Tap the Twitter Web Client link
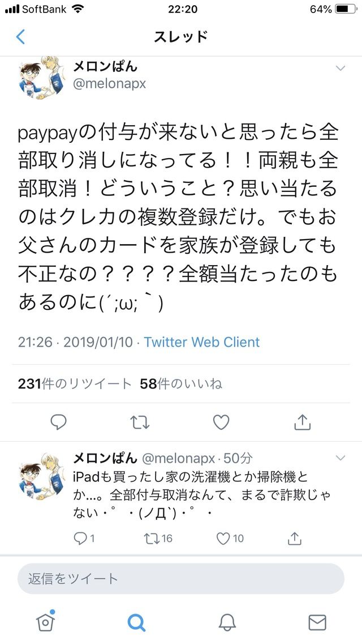 coord(202,342)
